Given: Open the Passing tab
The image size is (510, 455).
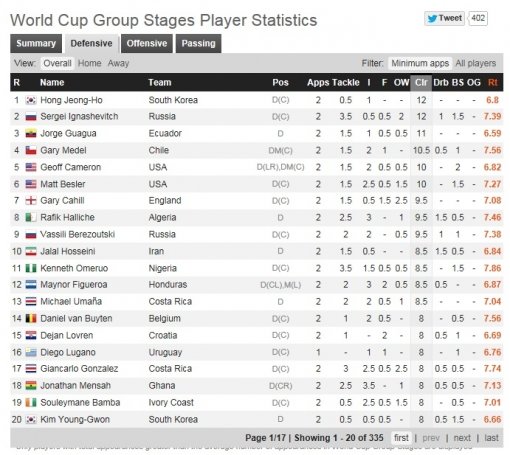Looking at the screenshot, I should [x=198, y=43].
